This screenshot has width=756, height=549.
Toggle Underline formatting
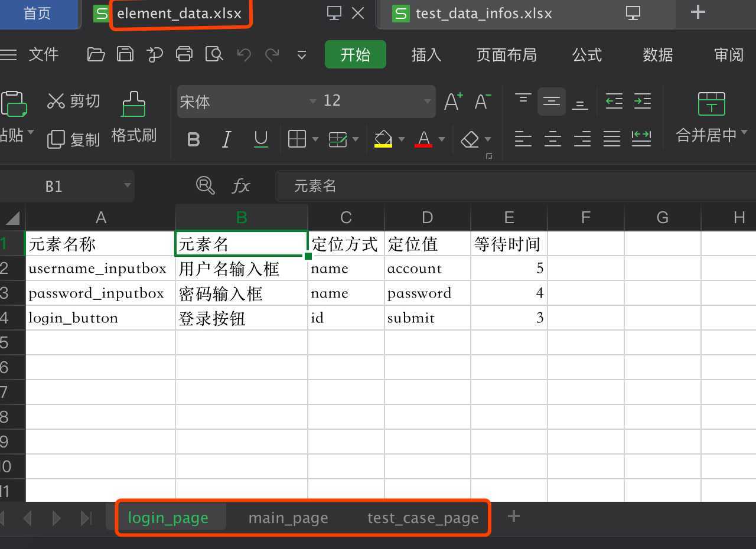point(260,139)
